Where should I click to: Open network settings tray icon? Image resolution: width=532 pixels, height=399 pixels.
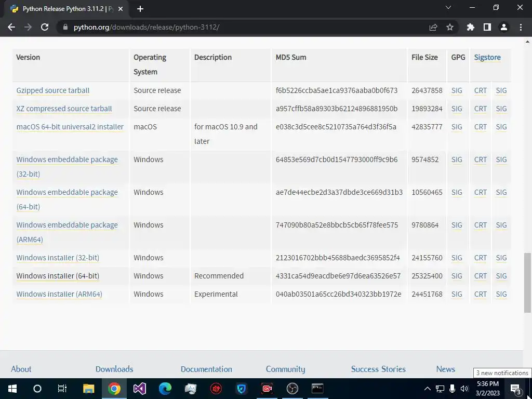click(440, 389)
